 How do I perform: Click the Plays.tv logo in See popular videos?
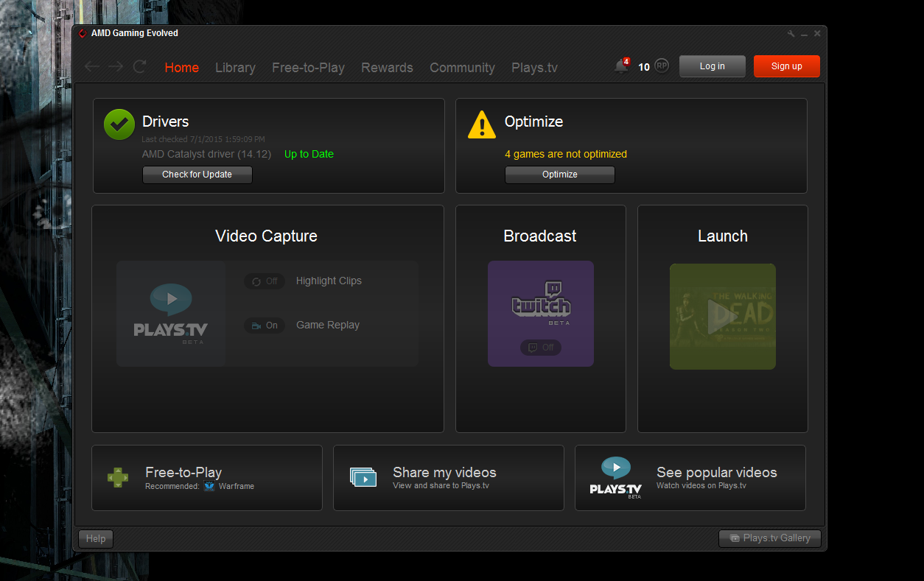coord(616,478)
